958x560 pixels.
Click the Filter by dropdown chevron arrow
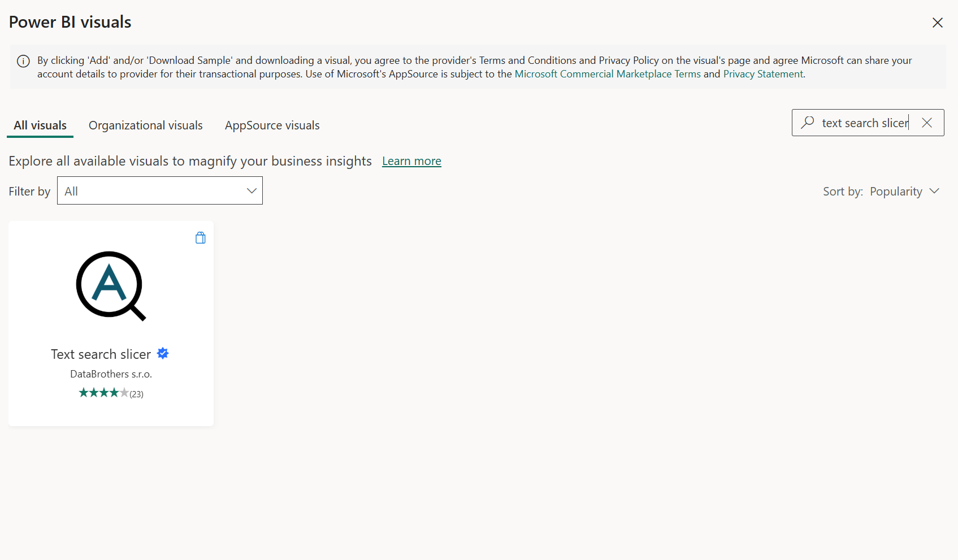[x=252, y=191]
